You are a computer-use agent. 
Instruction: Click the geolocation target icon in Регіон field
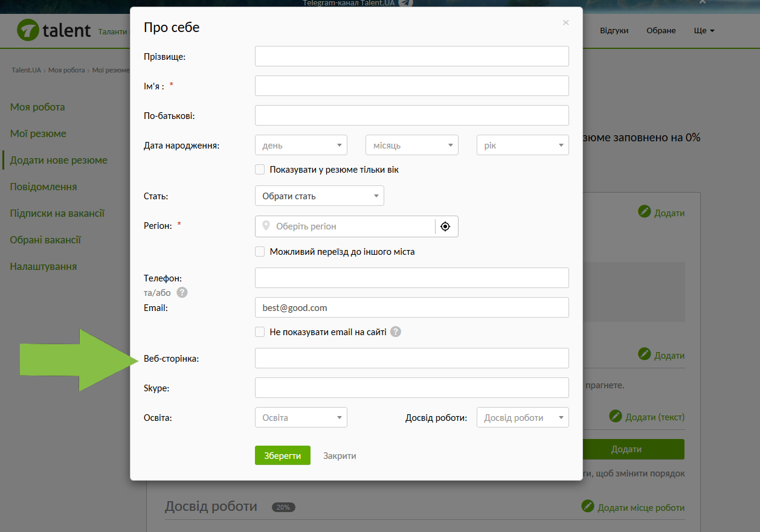(x=446, y=226)
